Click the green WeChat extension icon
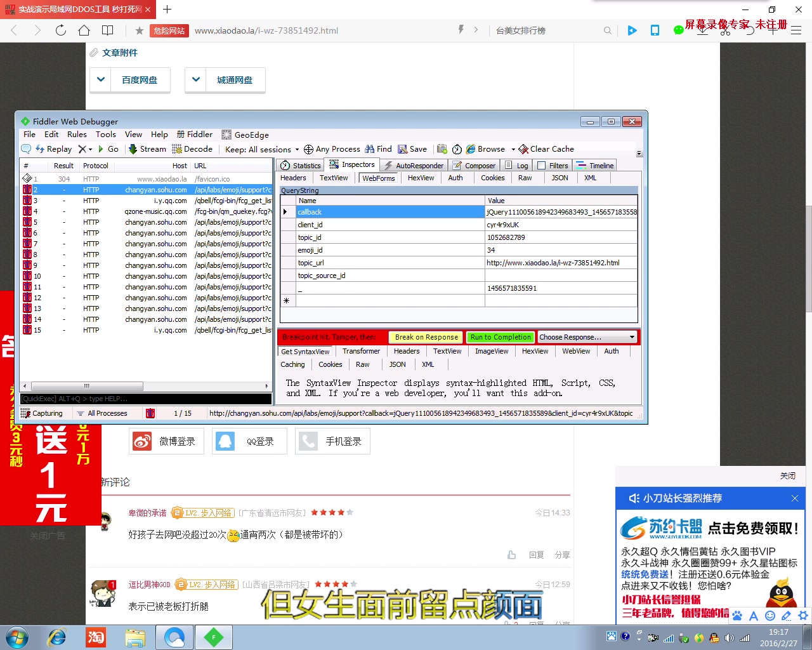The image size is (812, 650). (x=678, y=30)
